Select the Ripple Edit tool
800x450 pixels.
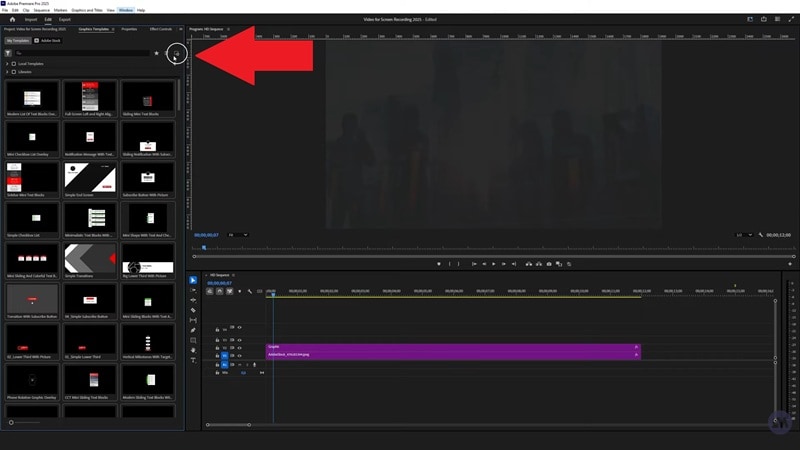(x=193, y=300)
